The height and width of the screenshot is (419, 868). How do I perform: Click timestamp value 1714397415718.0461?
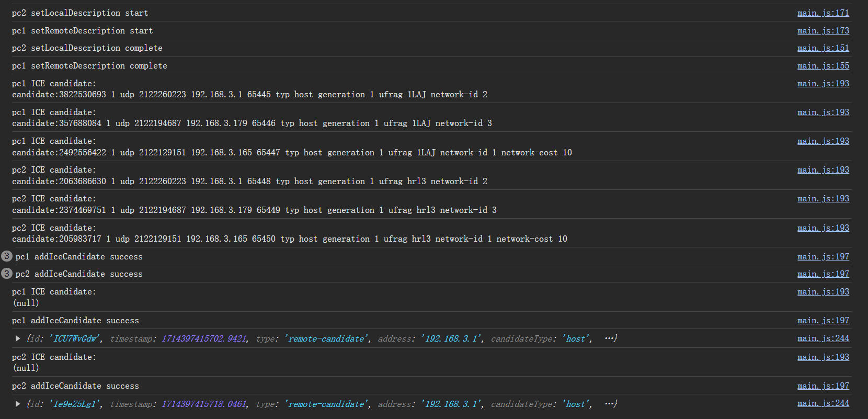pyautogui.click(x=204, y=404)
